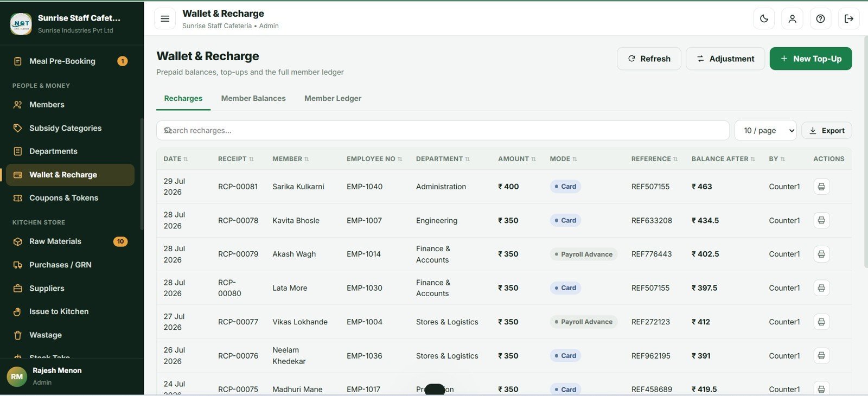Click the Issue to Kitchen hand icon

pos(18,311)
